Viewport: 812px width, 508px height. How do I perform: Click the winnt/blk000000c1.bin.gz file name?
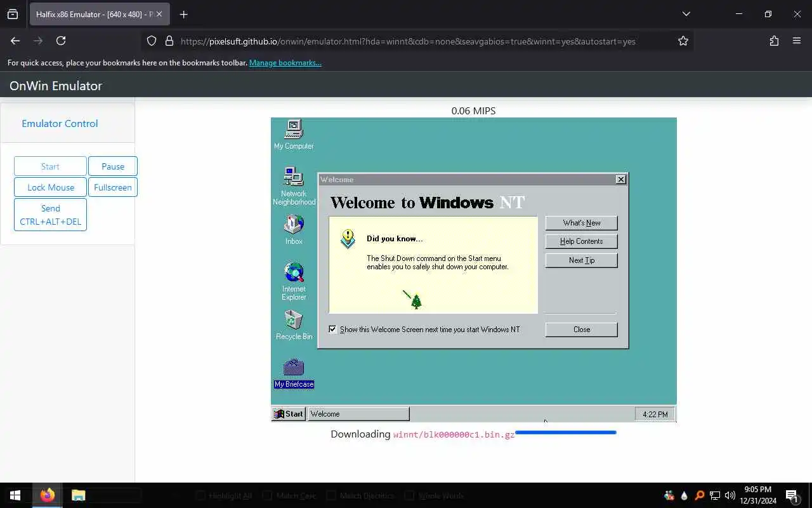pos(454,435)
